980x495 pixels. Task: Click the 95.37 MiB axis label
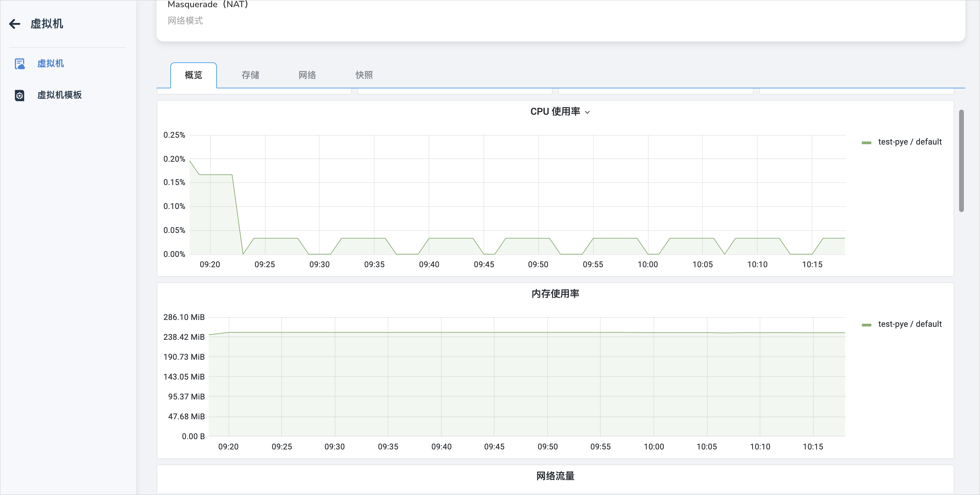click(186, 397)
